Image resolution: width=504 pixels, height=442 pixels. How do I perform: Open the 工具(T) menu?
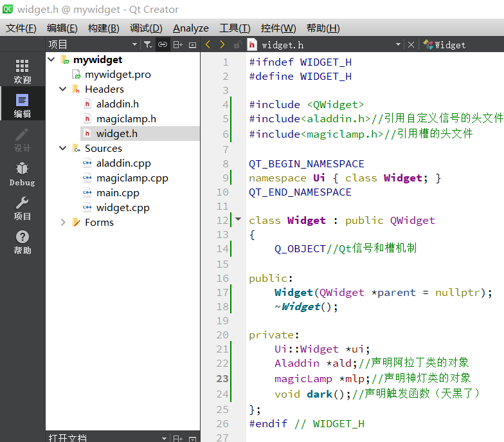tap(235, 28)
